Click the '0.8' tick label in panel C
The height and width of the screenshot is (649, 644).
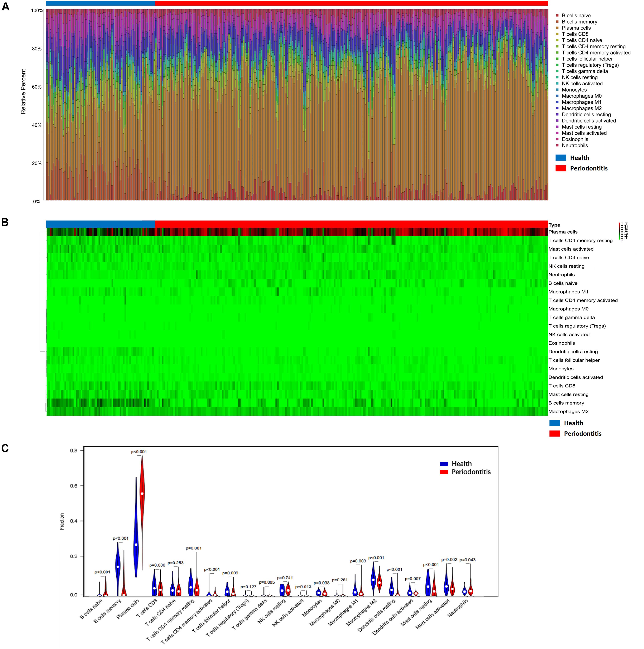(x=74, y=451)
